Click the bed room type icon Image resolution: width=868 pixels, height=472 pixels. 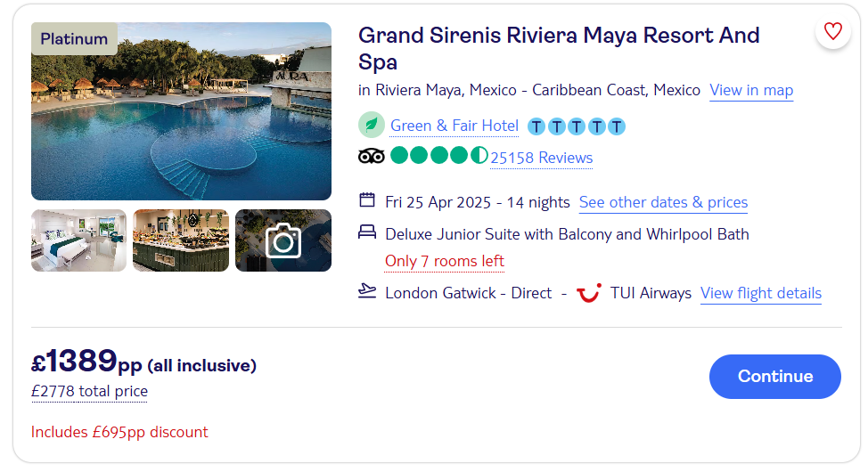click(x=367, y=233)
